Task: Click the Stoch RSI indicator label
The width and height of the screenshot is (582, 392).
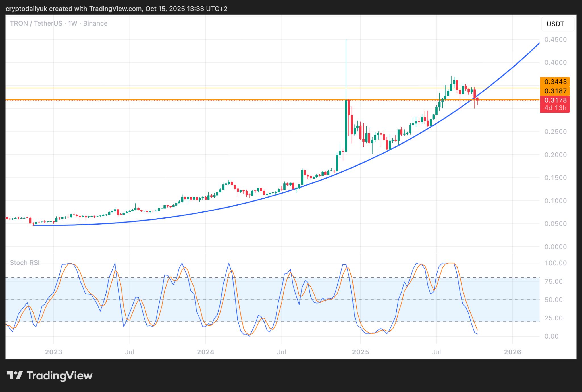Action: coord(25,263)
